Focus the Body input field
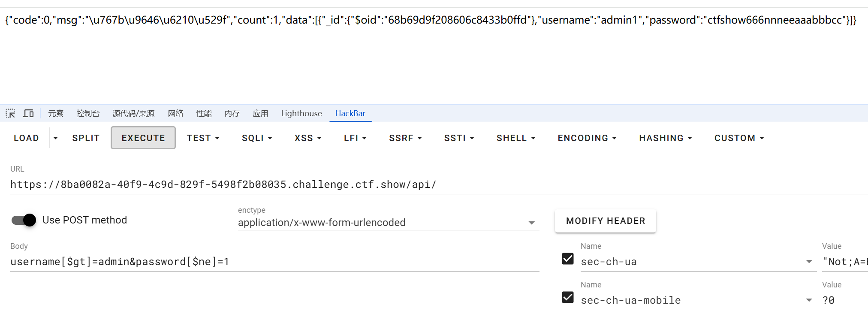Screen dimensions: 868x311 point(275,262)
